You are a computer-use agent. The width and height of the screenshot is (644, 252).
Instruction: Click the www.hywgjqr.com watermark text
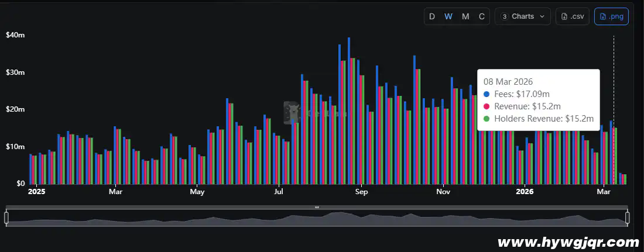tap(567, 242)
